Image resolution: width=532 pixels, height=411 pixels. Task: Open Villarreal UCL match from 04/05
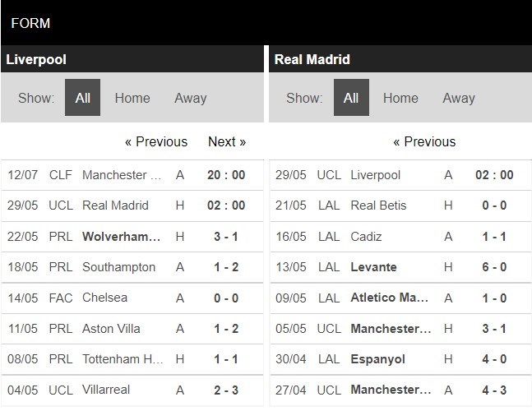pyautogui.click(x=106, y=390)
